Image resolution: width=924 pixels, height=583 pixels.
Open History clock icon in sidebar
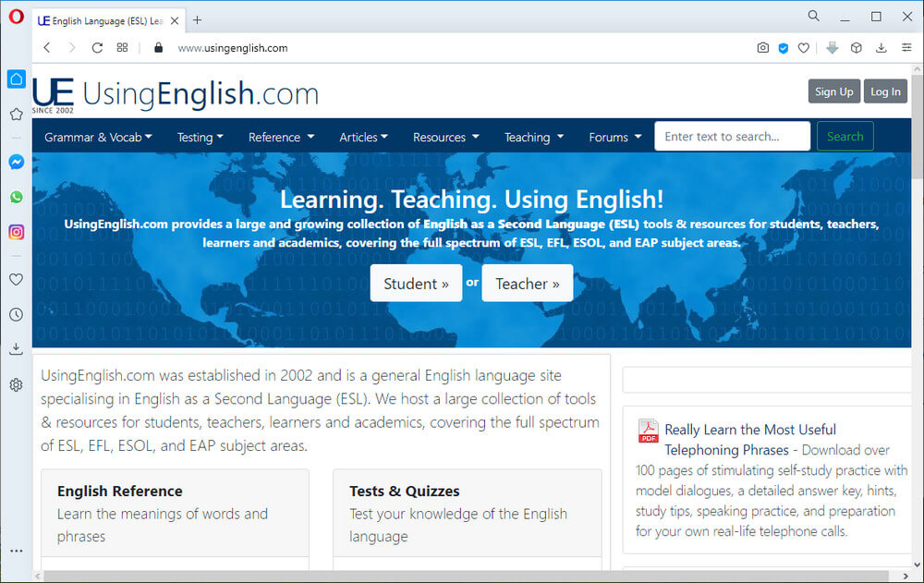tap(17, 315)
